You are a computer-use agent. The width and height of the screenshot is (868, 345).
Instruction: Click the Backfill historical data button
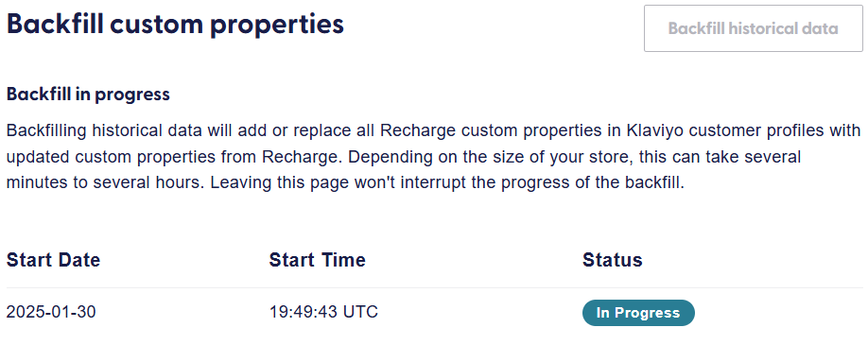(x=754, y=28)
